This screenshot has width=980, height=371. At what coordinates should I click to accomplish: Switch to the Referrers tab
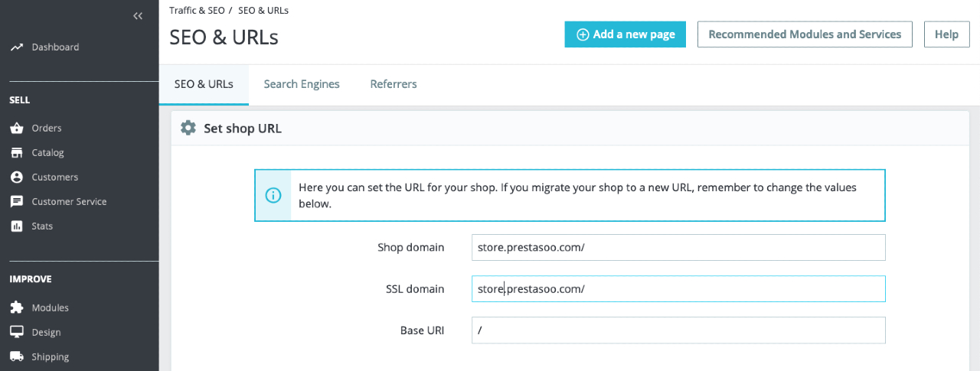pos(394,84)
